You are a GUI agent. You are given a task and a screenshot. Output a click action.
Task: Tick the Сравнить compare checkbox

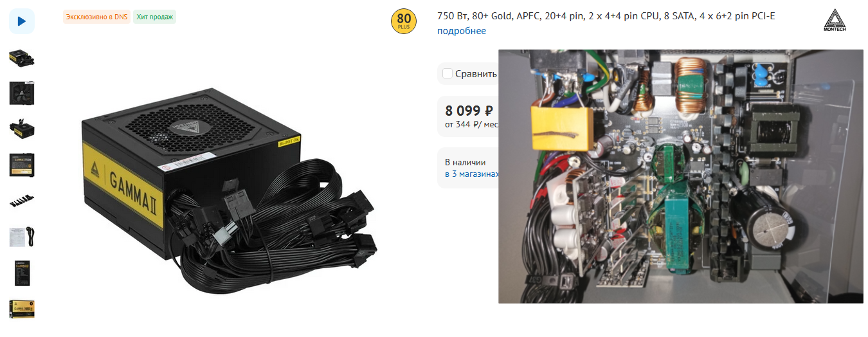448,73
